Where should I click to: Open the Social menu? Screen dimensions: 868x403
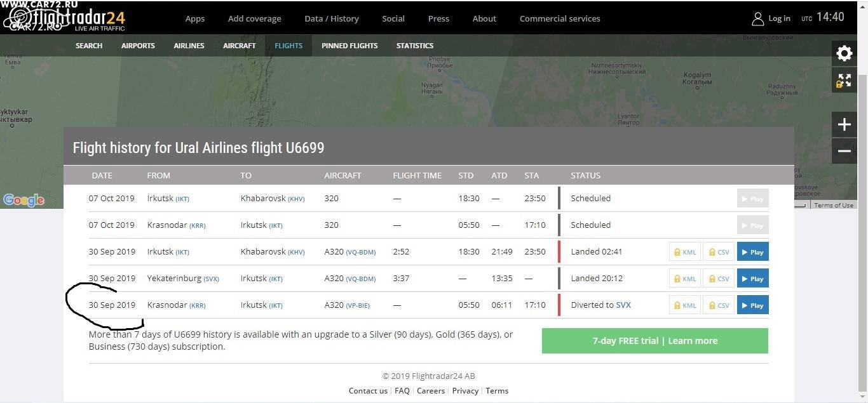pyautogui.click(x=393, y=18)
